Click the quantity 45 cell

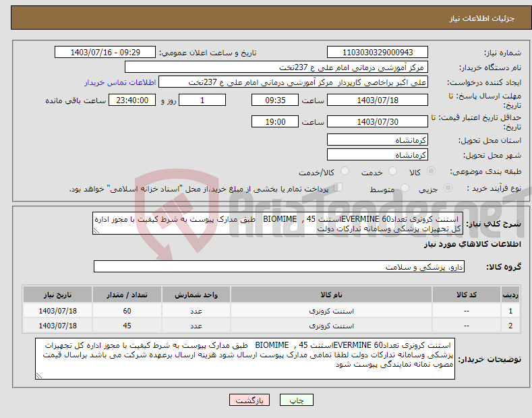tap(127, 326)
